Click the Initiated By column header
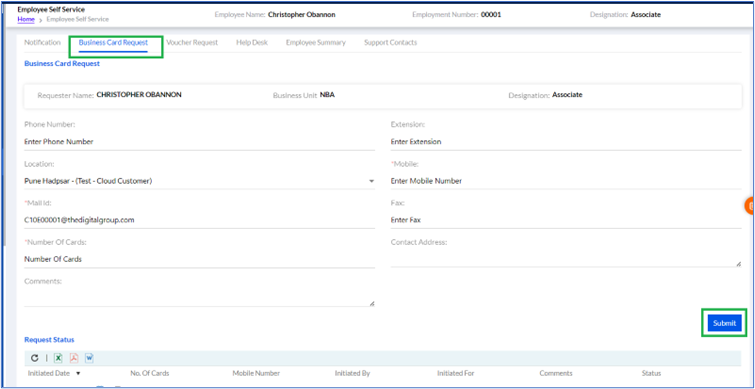The height and width of the screenshot is (389, 755). 352,374
